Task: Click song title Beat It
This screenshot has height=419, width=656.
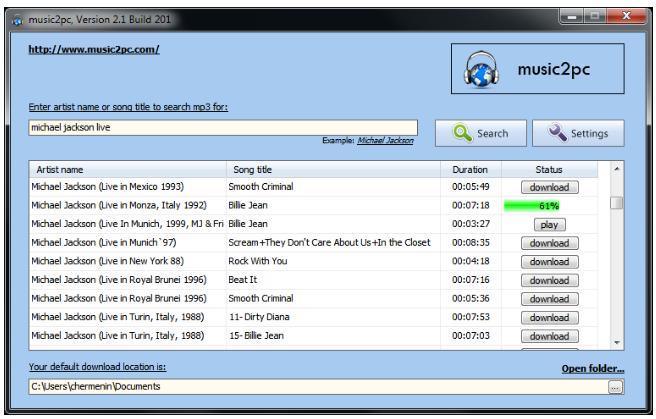Action: tap(243, 280)
